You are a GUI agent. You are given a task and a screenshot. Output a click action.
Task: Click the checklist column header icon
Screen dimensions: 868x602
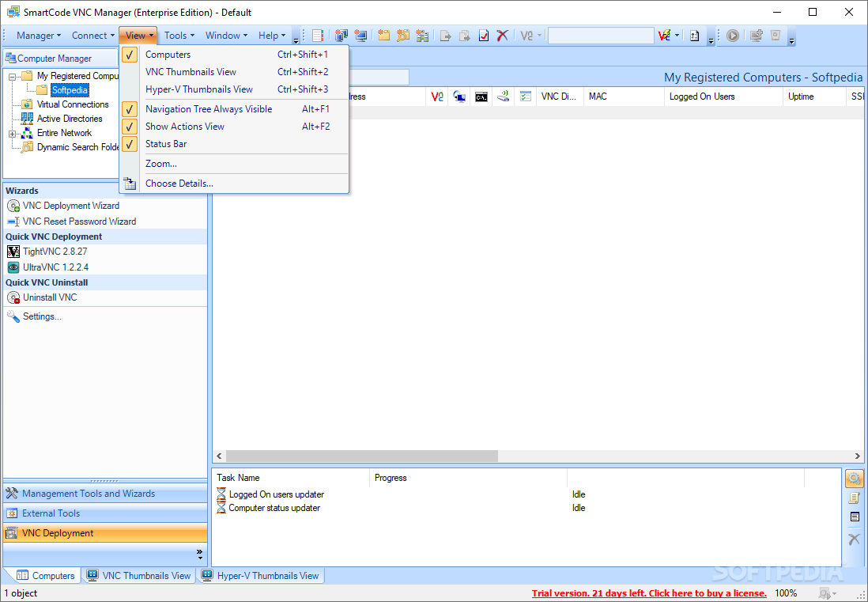pos(526,97)
